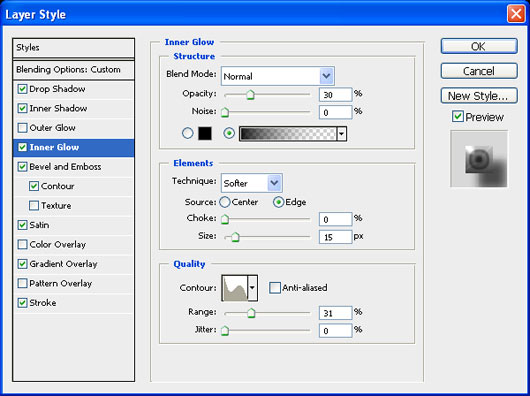
Task: Click the black glow color swatch
Action: tap(205, 133)
